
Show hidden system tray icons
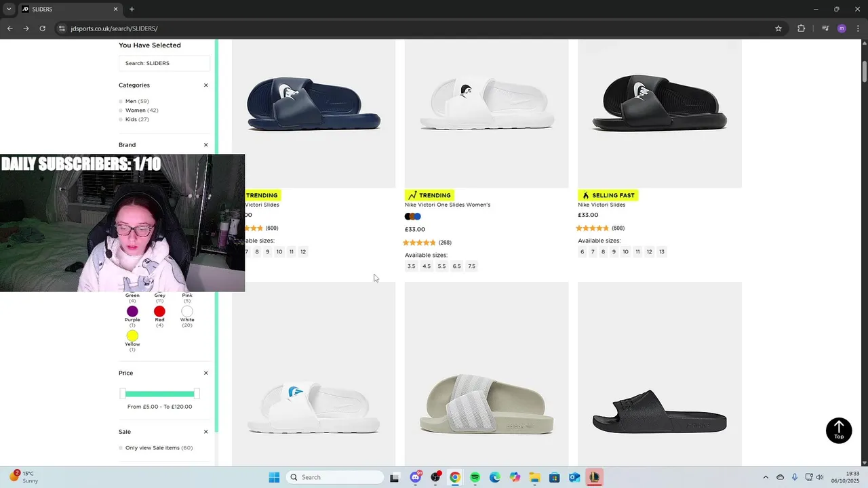766,477
